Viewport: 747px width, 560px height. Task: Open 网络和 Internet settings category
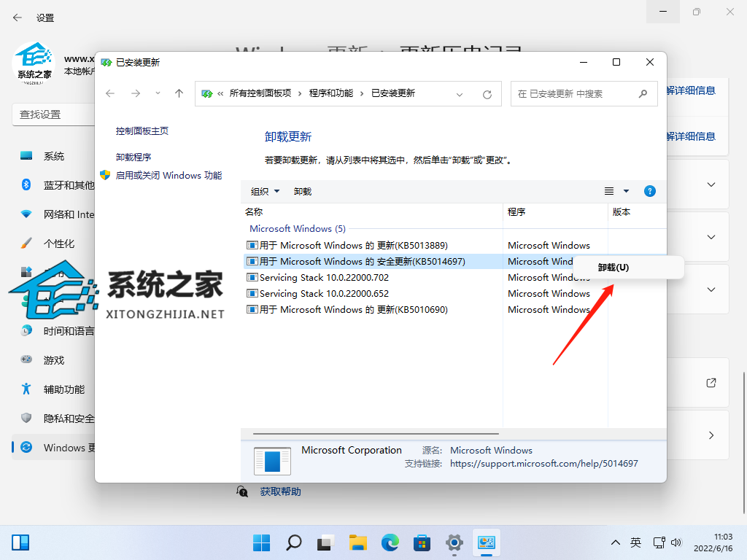(x=53, y=215)
